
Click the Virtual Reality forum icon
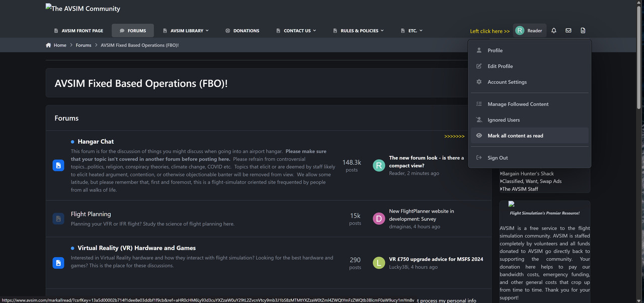pos(58,263)
